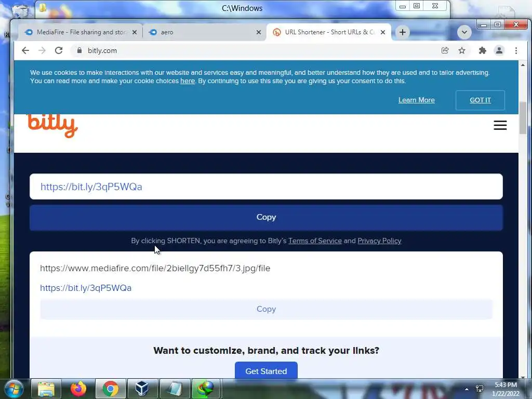Click the mediafire.com long URL text

coord(155,269)
